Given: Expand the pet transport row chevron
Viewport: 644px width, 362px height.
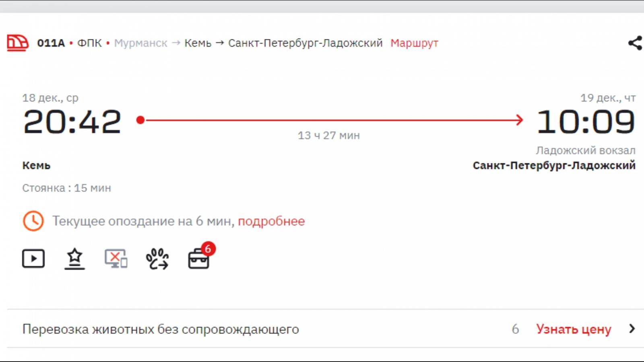Looking at the screenshot, I should (x=632, y=329).
